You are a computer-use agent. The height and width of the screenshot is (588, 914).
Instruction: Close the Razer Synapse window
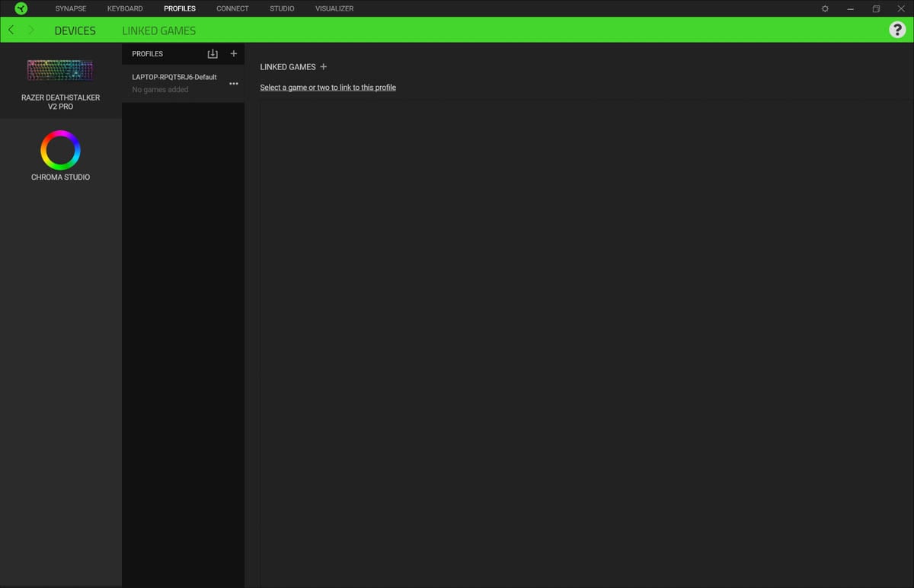tap(901, 8)
